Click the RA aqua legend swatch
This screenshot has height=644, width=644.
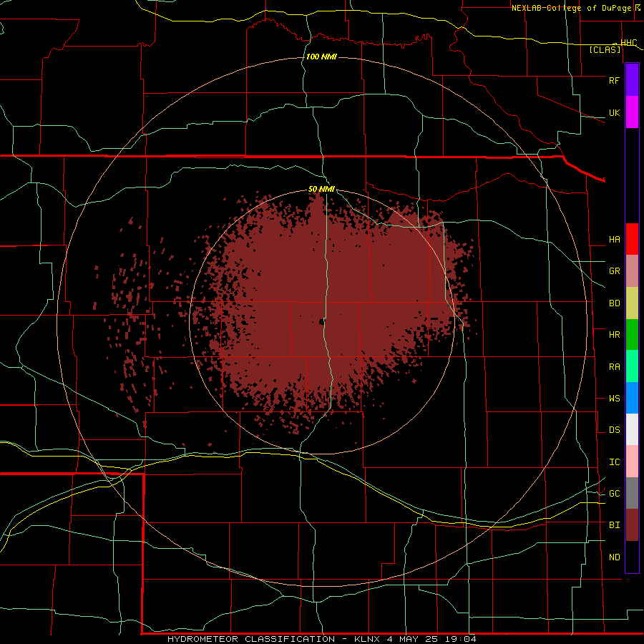[632, 366]
